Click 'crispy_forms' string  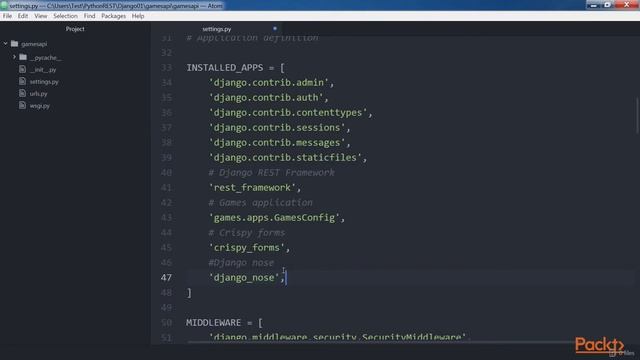tap(247, 247)
